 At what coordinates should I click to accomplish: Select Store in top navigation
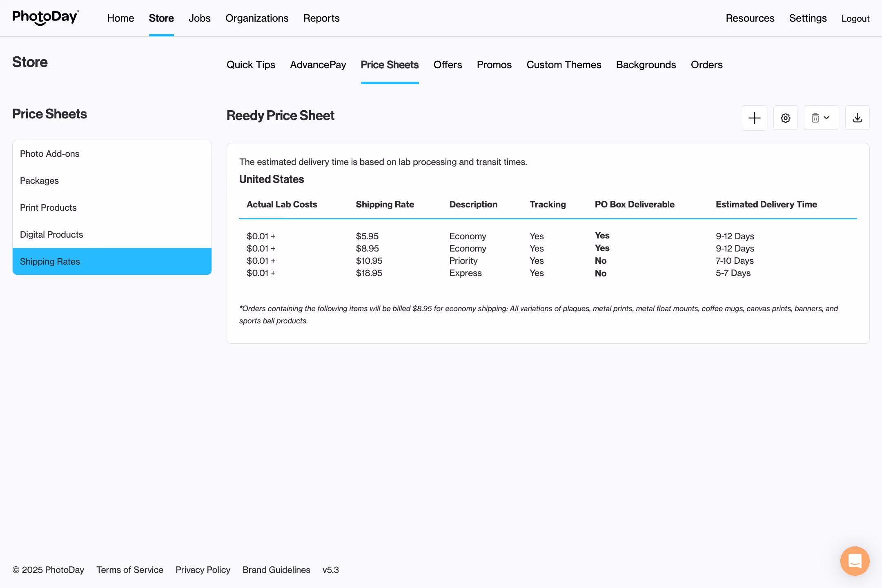click(161, 18)
